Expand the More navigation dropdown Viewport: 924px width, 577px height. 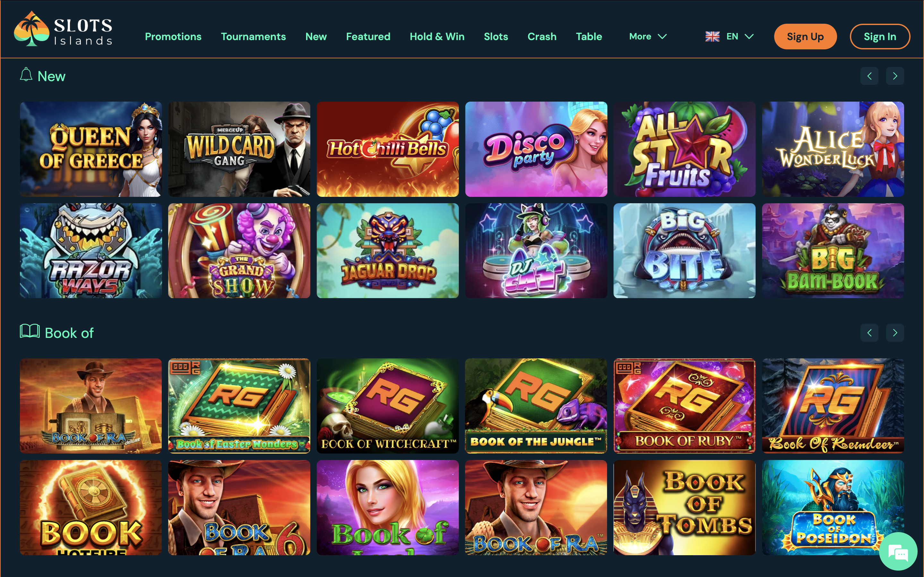tap(647, 37)
